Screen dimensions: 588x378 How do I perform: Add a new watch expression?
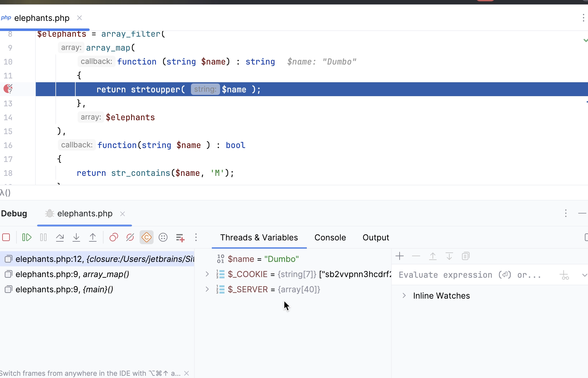(x=400, y=256)
